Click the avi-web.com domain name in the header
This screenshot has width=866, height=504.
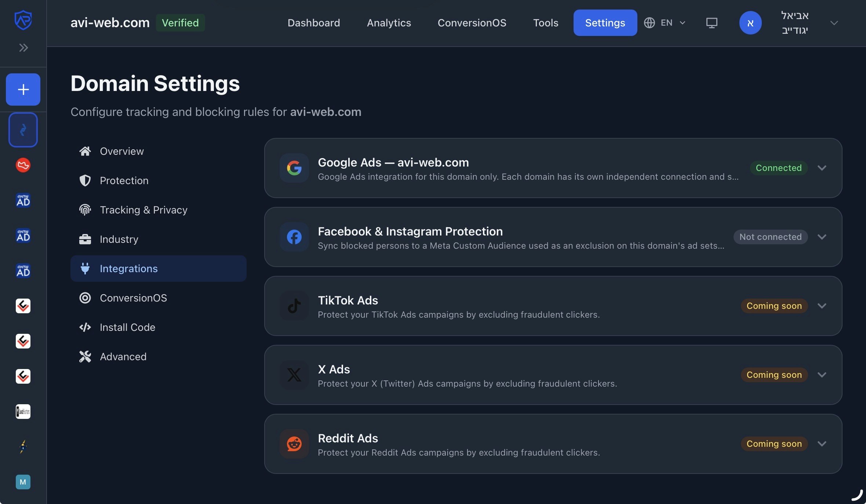pyautogui.click(x=110, y=23)
